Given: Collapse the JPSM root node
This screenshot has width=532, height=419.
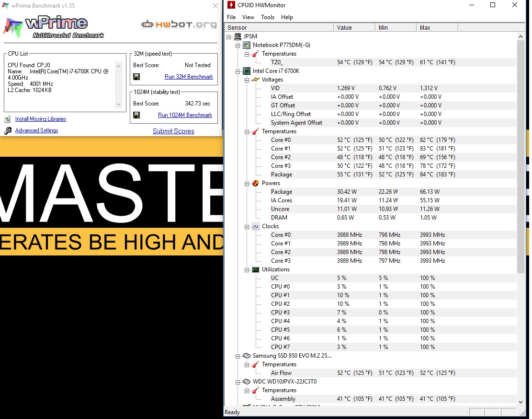Looking at the screenshot, I should click(x=229, y=36).
